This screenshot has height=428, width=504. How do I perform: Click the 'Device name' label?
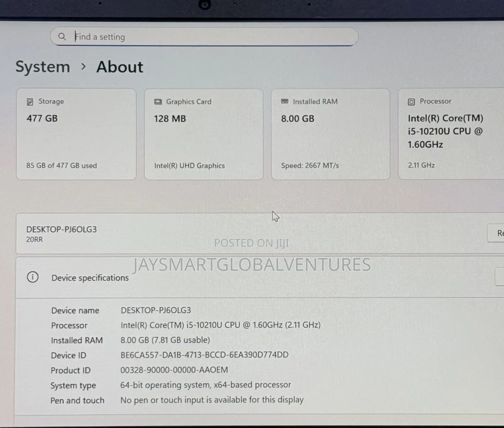pos(75,311)
